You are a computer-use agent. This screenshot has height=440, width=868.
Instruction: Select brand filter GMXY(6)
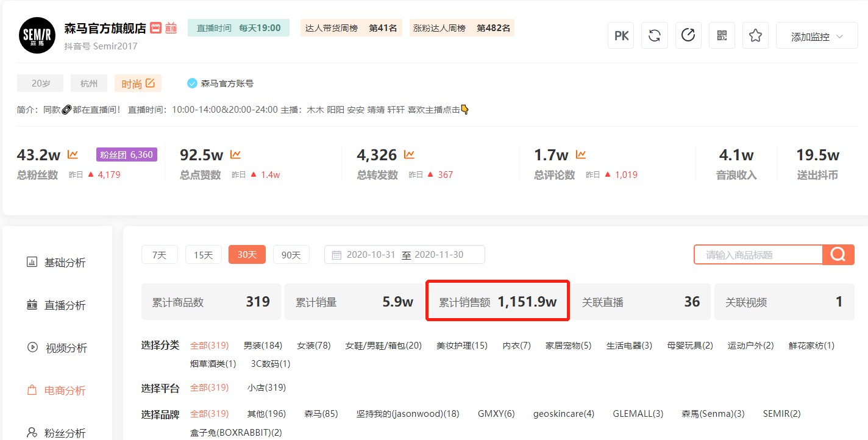496,414
